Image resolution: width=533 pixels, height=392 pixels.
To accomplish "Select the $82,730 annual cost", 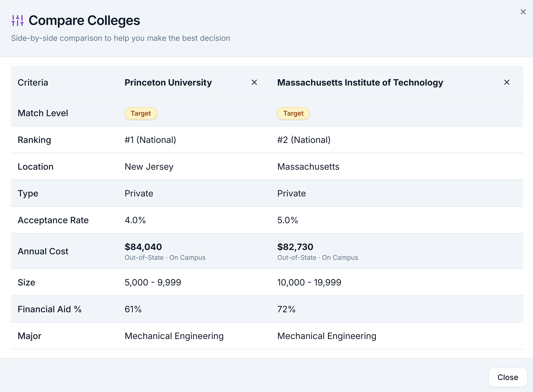I will pos(295,247).
